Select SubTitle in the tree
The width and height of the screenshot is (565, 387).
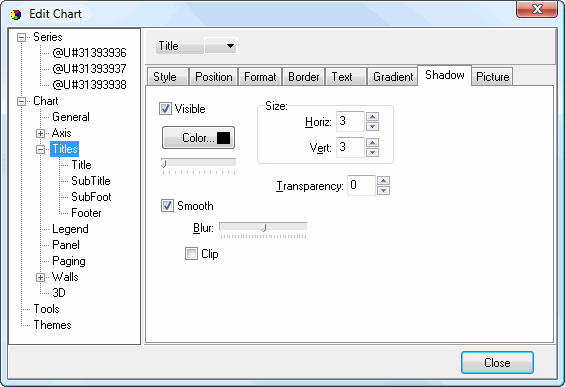coord(91,181)
